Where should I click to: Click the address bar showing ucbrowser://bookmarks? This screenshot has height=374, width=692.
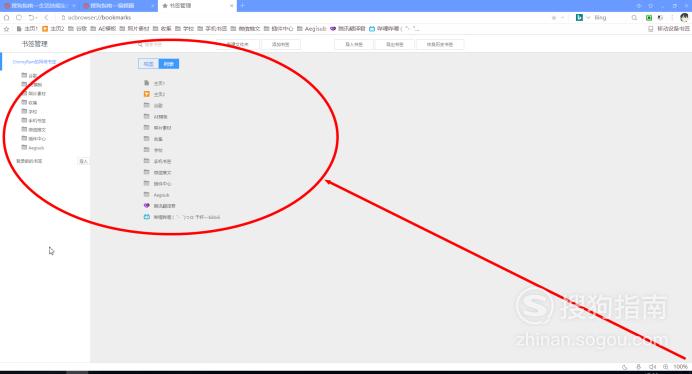pyautogui.click(x=305, y=18)
